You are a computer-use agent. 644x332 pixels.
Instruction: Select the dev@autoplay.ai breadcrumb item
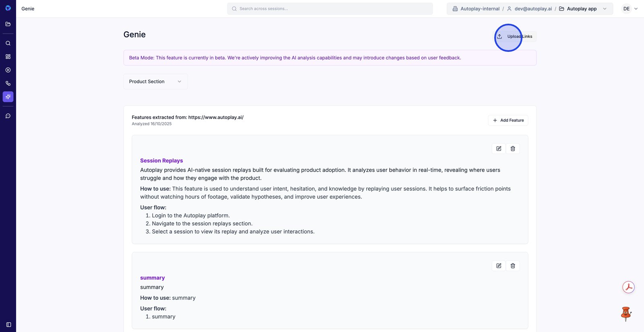(529, 9)
